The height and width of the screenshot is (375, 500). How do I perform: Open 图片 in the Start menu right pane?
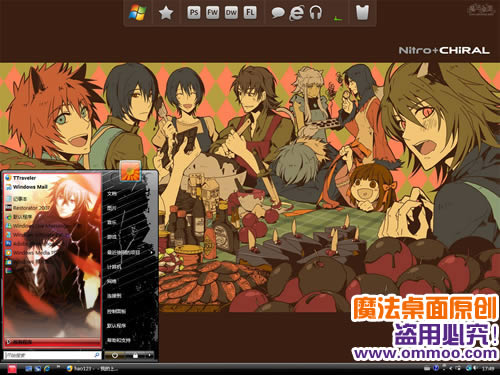[112, 208]
